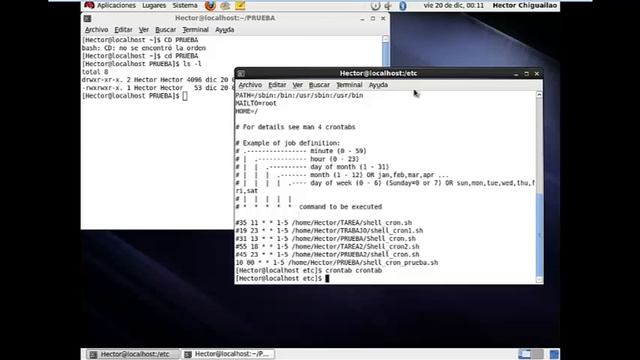Click the cron line for TAREA/shell_cron.sh
Screen dimensions: 640x360
click(x=324, y=223)
